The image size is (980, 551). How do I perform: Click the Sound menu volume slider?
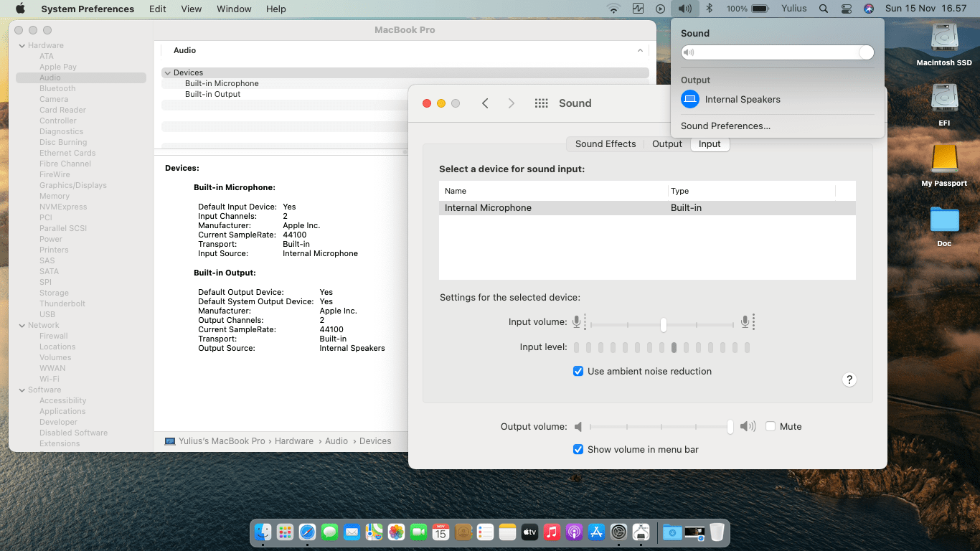point(777,52)
